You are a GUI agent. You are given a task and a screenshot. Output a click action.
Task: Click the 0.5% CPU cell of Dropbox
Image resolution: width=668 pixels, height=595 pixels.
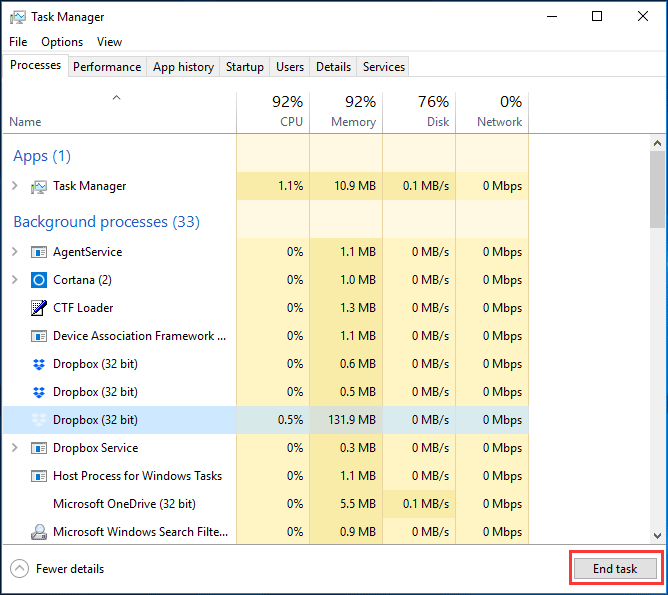[273, 420]
